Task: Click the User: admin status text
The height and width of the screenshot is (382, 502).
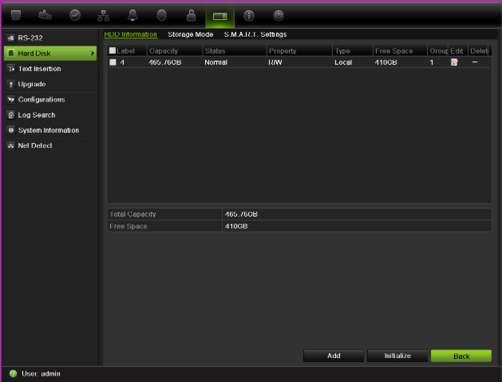Action: tap(41, 374)
